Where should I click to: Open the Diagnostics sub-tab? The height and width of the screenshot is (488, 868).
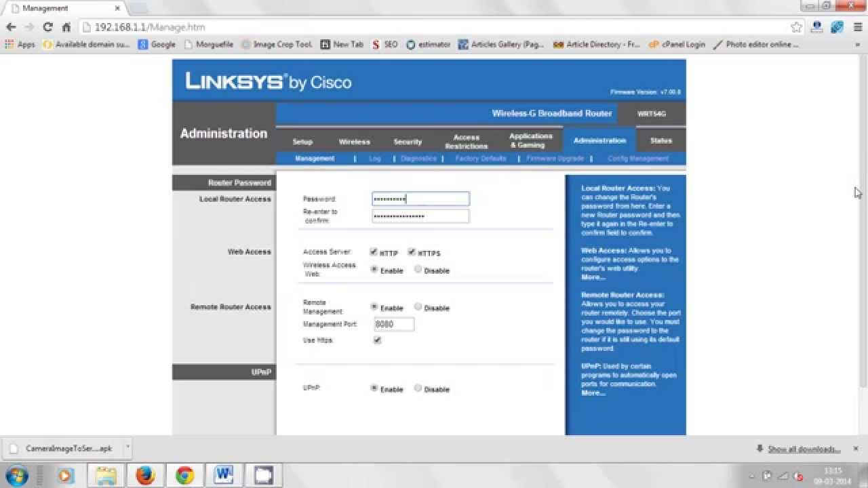(x=418, y=159)
